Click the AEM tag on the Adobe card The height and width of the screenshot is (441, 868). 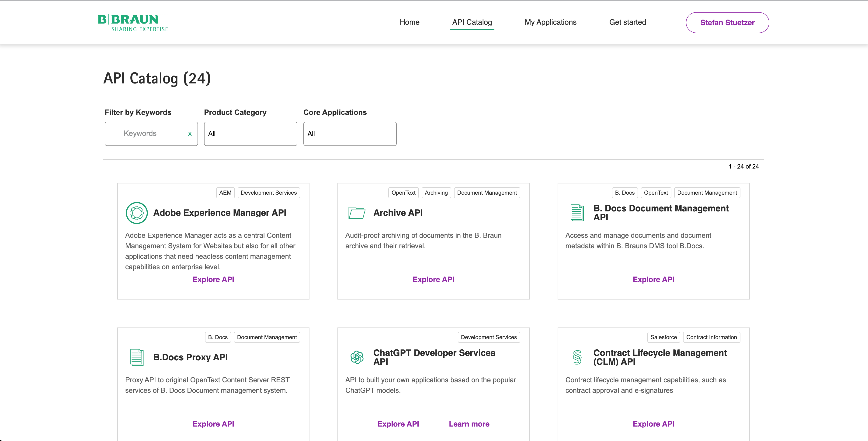pos(225,193)
